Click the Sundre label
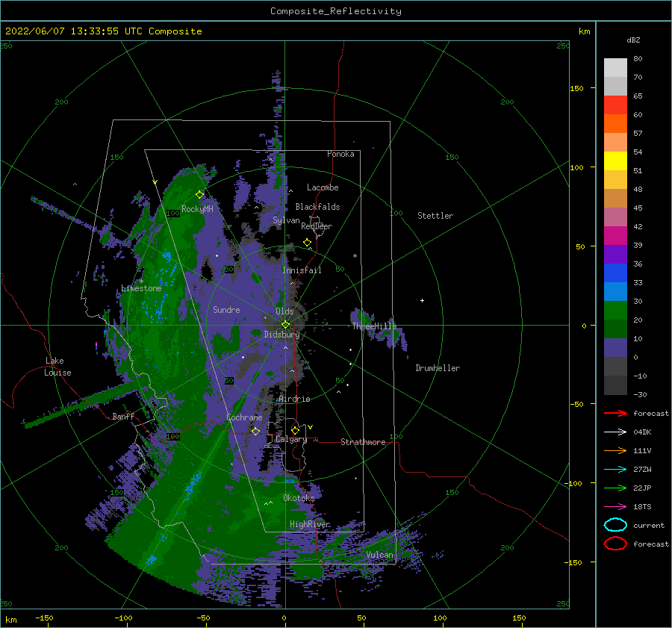The width and height of the screenshot is (672, 628). point(226,309)
